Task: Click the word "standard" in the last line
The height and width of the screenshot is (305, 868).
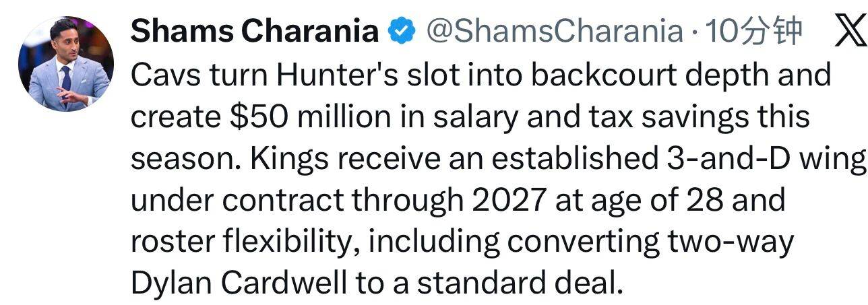Action: click(470, 285)
